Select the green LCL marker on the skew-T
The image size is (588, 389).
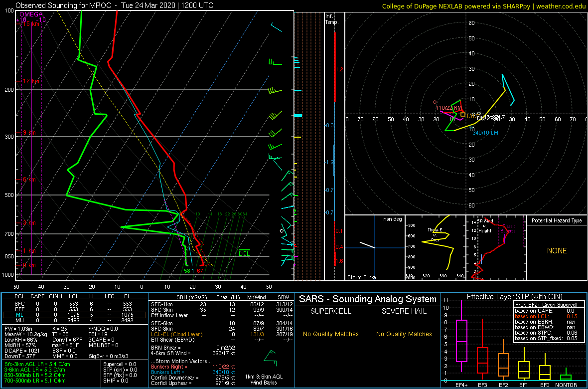click(244, 253)
